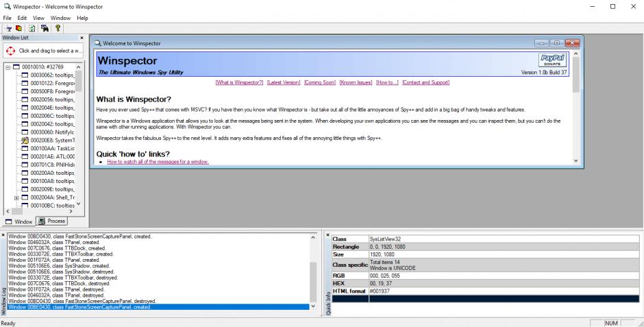Restore the Welcome to Winspector child window
The image size is (644, 327).
[x=557, y=43]
